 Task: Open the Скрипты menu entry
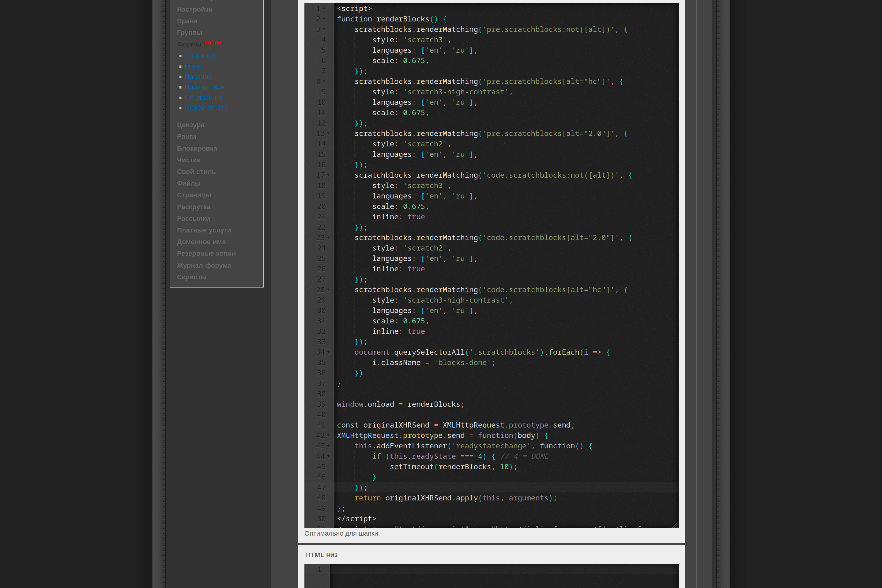tap(192, 277)
